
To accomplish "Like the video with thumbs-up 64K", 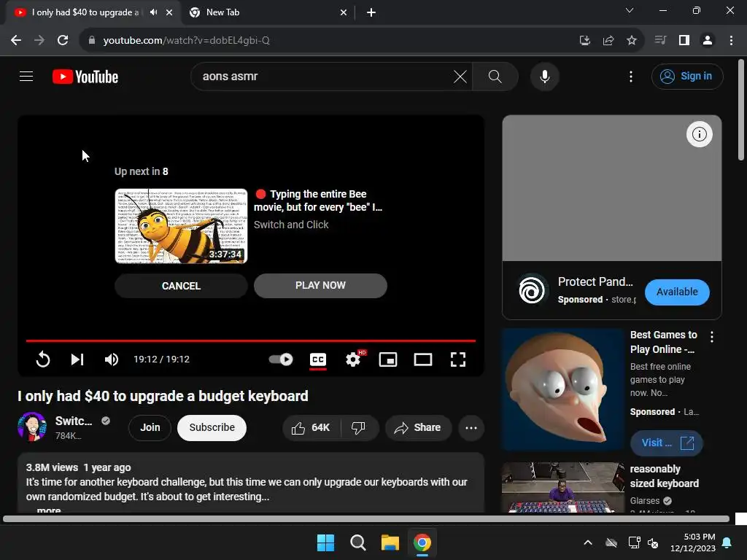I will point(311,427).
